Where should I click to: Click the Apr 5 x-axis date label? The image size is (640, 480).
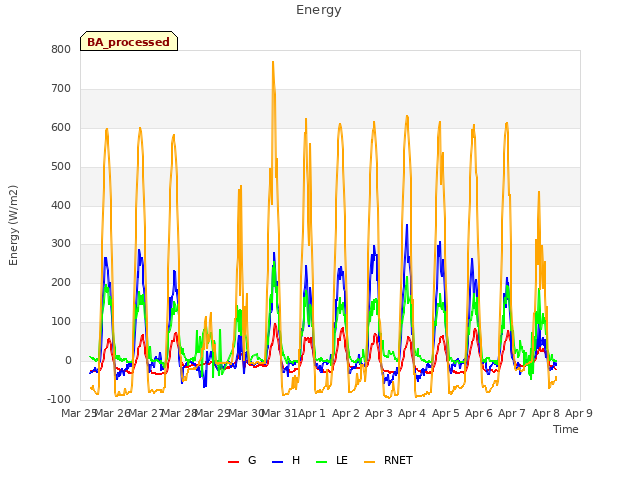pos(446,413)
